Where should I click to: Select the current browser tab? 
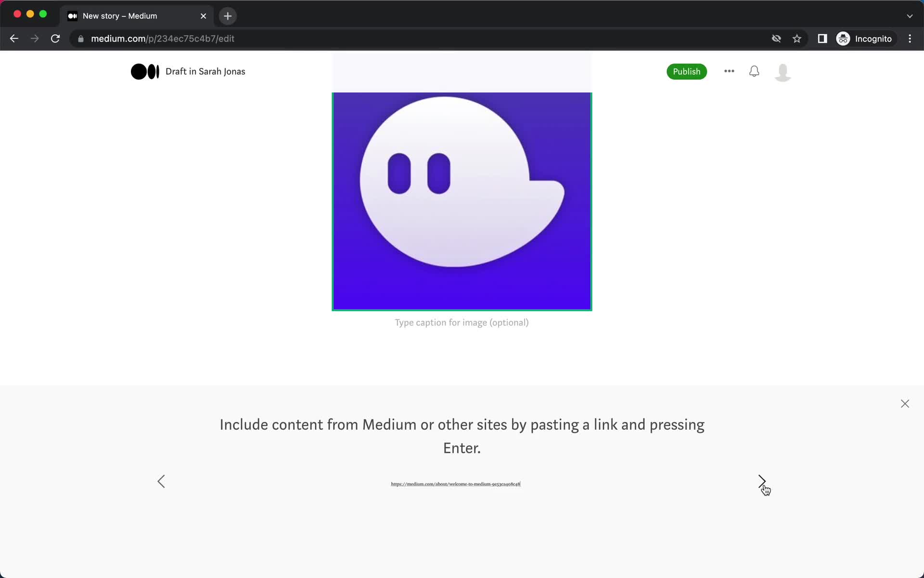[137, 16]
